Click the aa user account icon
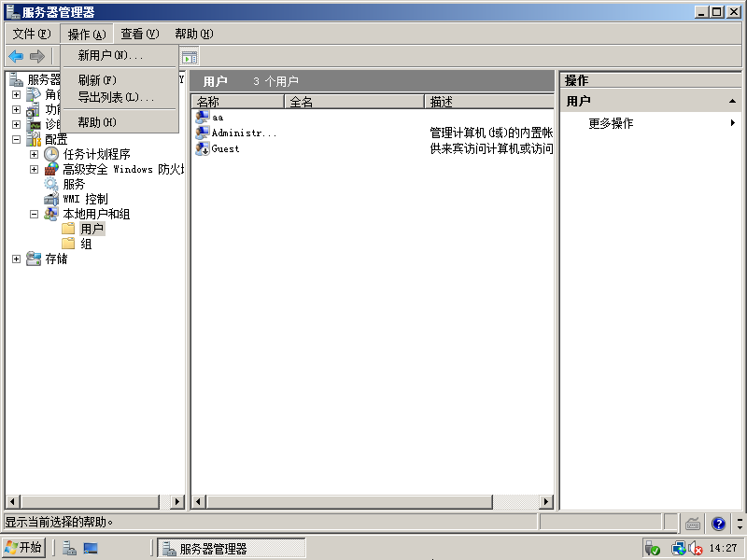The width and height of the screenshot is (747, 560). point(203,118)
